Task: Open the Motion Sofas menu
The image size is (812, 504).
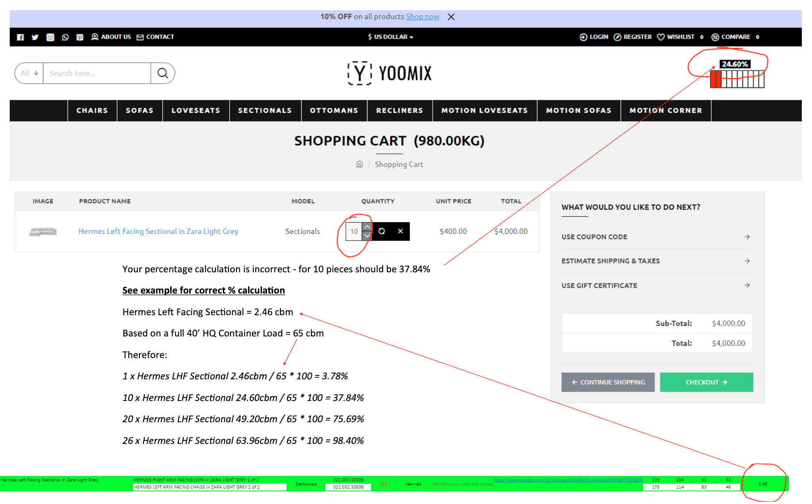Action: click(579, 111)
